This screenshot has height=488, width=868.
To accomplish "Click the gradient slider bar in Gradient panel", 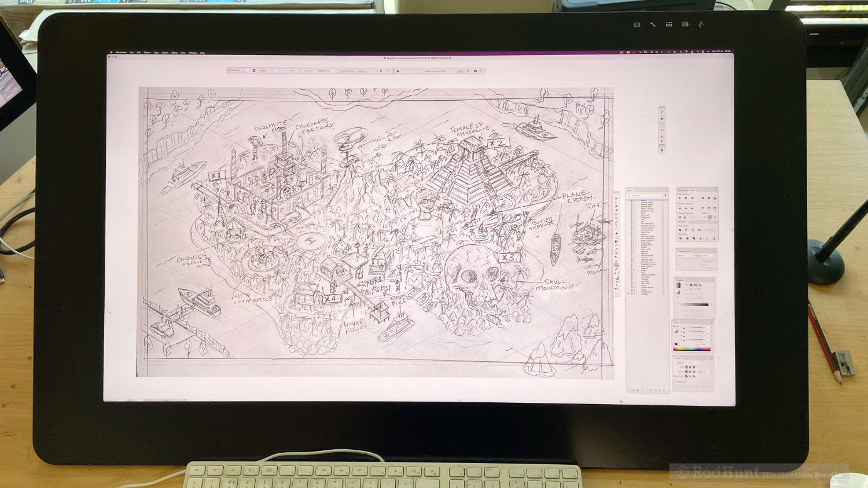I will click(x=693, y=304).
